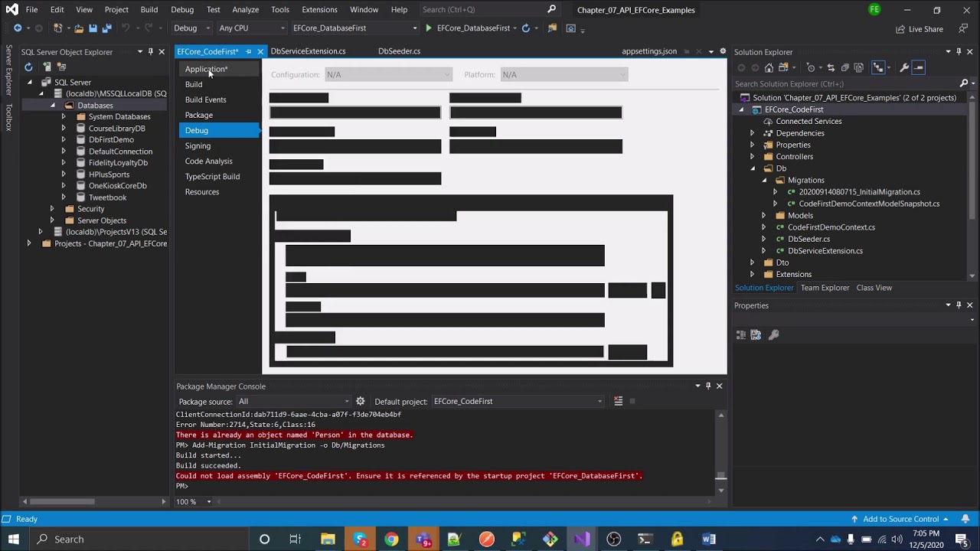This screenshot has height=551, width=980.
Task: Collapse the Migrations folder in Solution Explorer
Action: tap(763, 180)
